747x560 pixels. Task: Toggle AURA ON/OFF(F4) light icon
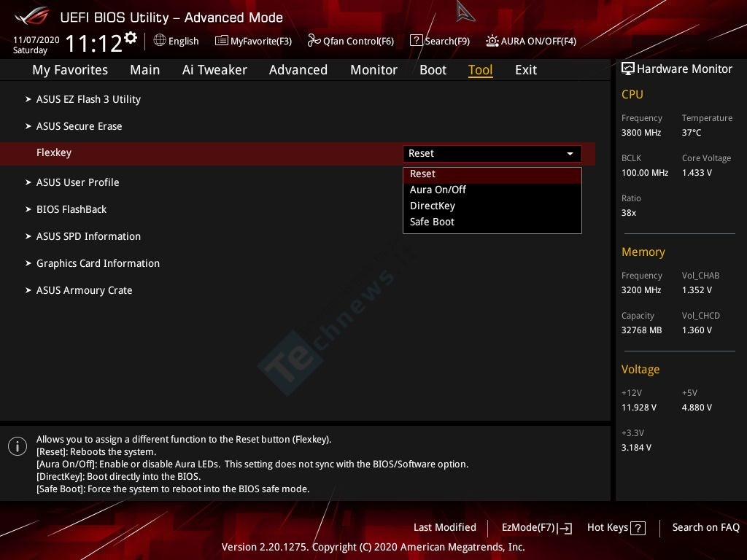[x=492, y=41]
